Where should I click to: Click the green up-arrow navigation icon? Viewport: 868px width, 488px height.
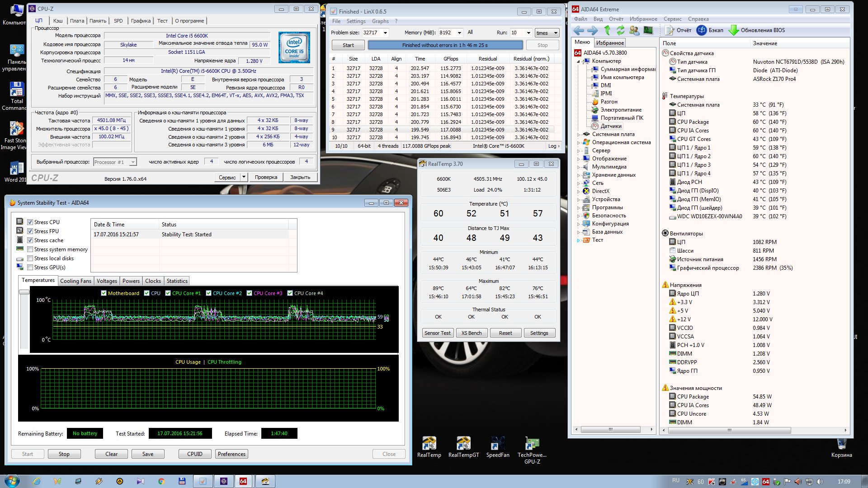607,30
